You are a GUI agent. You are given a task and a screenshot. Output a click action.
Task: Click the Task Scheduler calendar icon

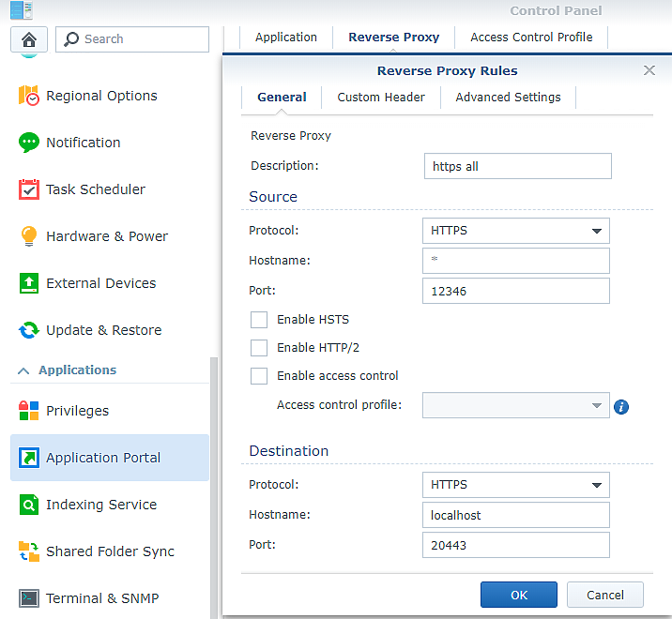tap(29, 189)
